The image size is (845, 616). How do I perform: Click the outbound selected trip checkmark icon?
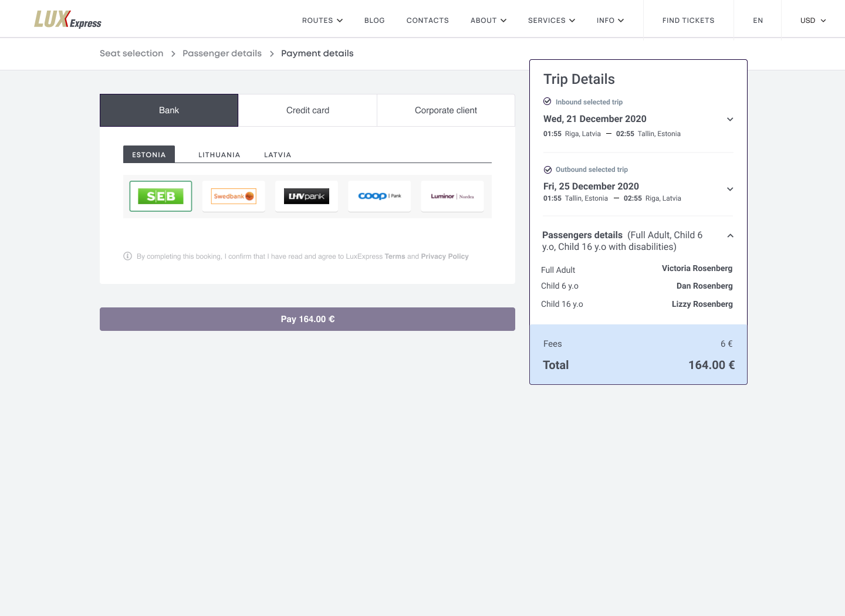click(x=547, y=170)
